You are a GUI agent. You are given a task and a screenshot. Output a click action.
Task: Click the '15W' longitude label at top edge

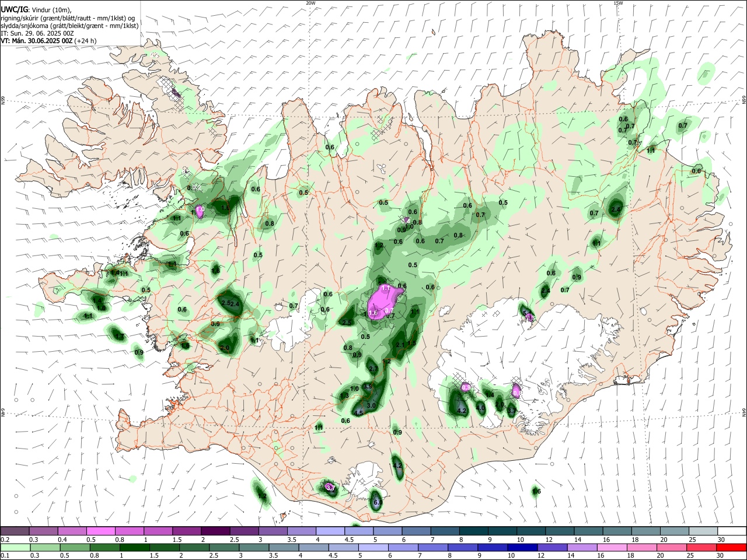pos(618,3)
